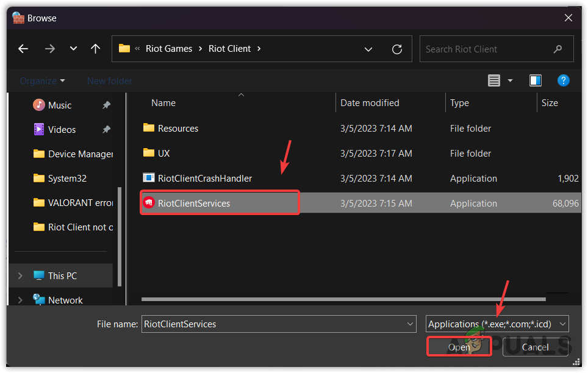Confirm selection with the Open button
Screen dimensions: 588x373
(x=459, y=347)
